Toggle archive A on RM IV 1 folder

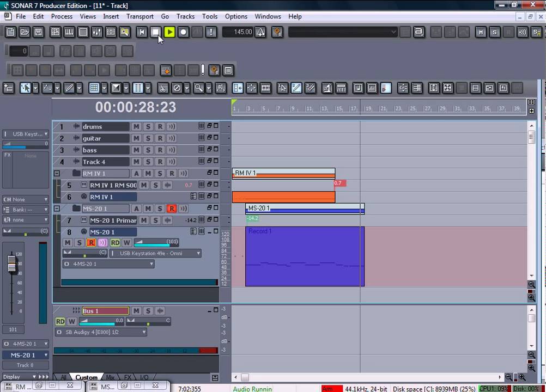136,173
